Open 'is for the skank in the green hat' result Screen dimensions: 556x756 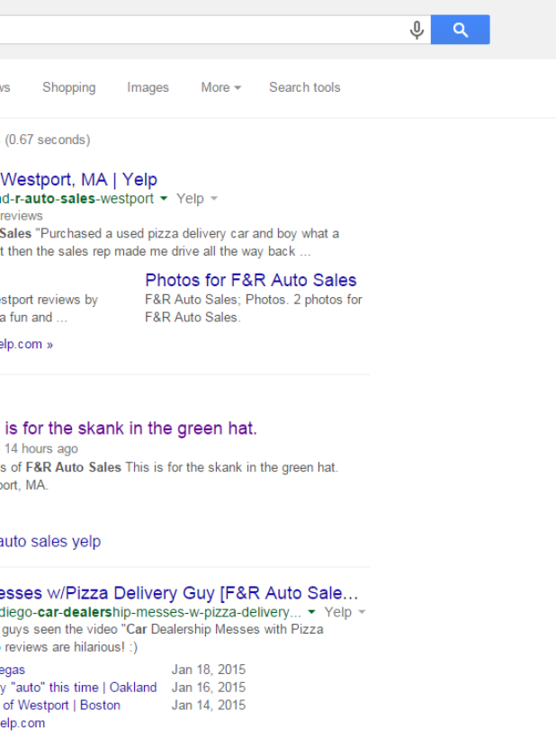(130, 428)
